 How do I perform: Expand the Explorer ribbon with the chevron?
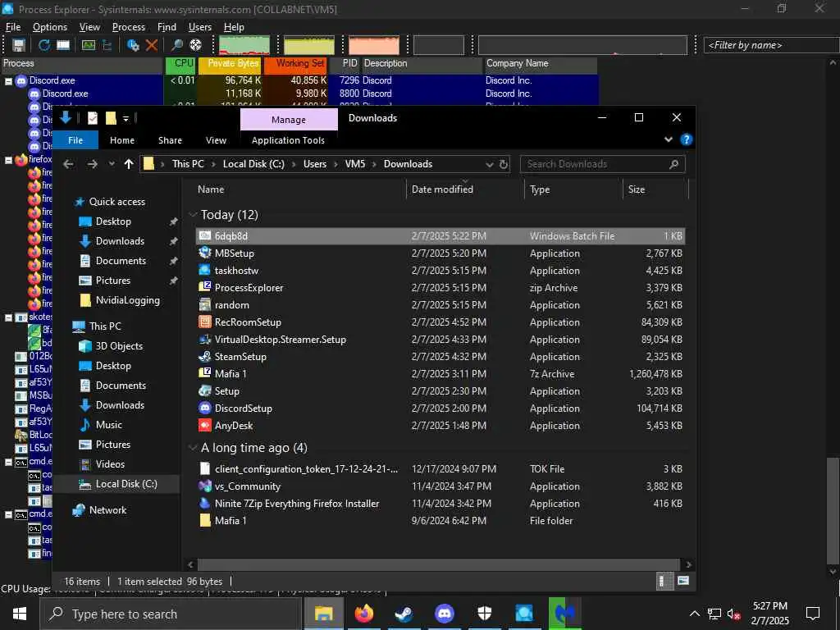(668, 139)
